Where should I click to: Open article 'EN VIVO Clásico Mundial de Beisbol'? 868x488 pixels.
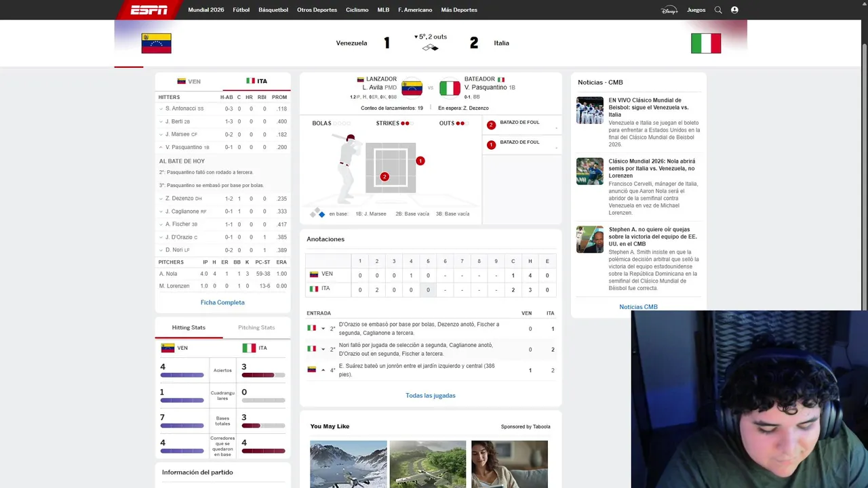pos(648,107)
